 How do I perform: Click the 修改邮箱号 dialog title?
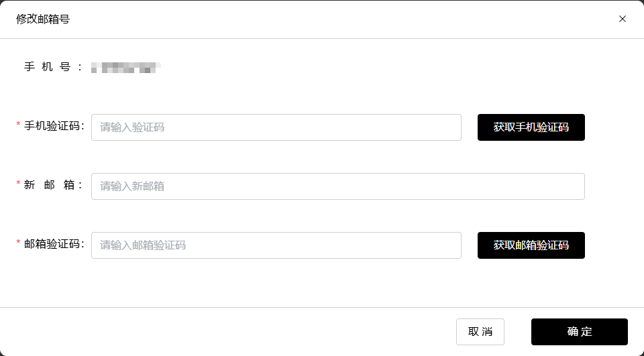point(43,19)
